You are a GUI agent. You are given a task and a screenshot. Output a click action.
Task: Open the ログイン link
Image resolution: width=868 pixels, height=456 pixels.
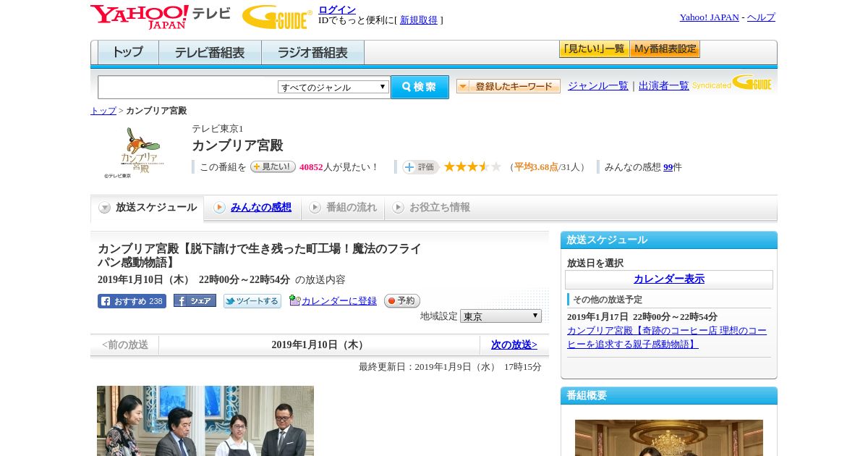[x=337, y=9]
